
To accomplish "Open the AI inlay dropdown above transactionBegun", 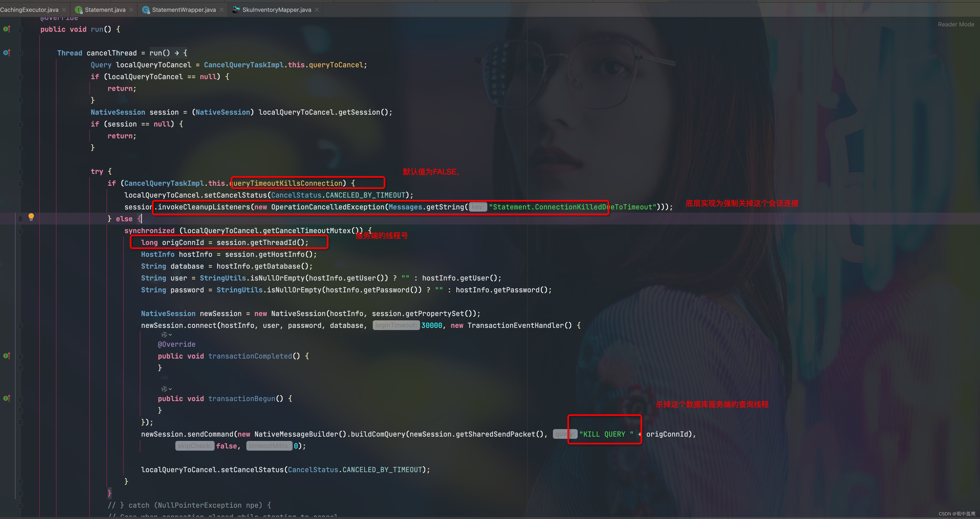I will (x=167, y=389).
